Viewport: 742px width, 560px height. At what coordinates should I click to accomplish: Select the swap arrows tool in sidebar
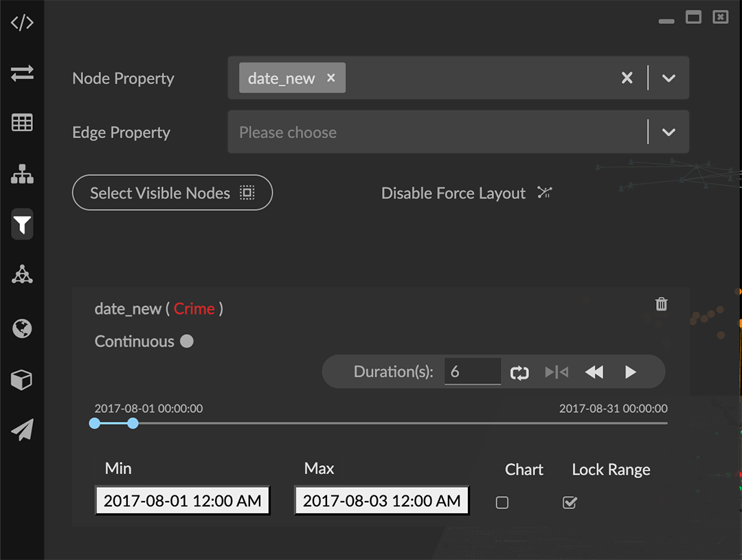(21, 74)
